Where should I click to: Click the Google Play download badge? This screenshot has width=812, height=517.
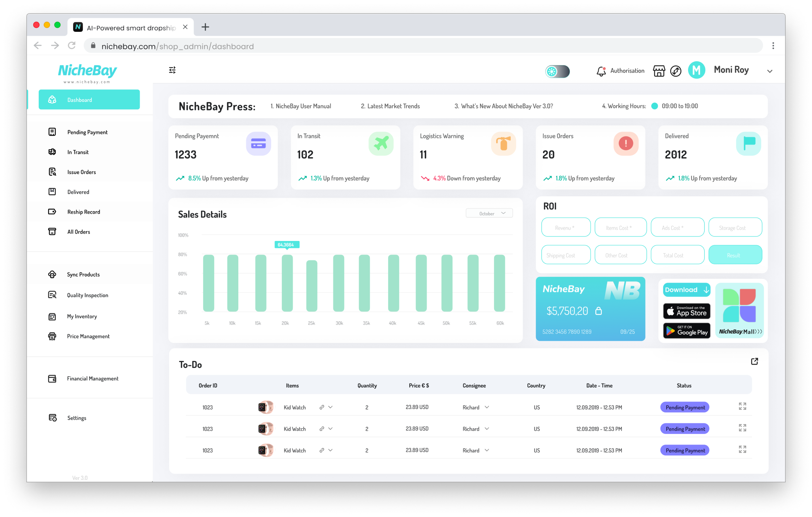tap(687, 331)
